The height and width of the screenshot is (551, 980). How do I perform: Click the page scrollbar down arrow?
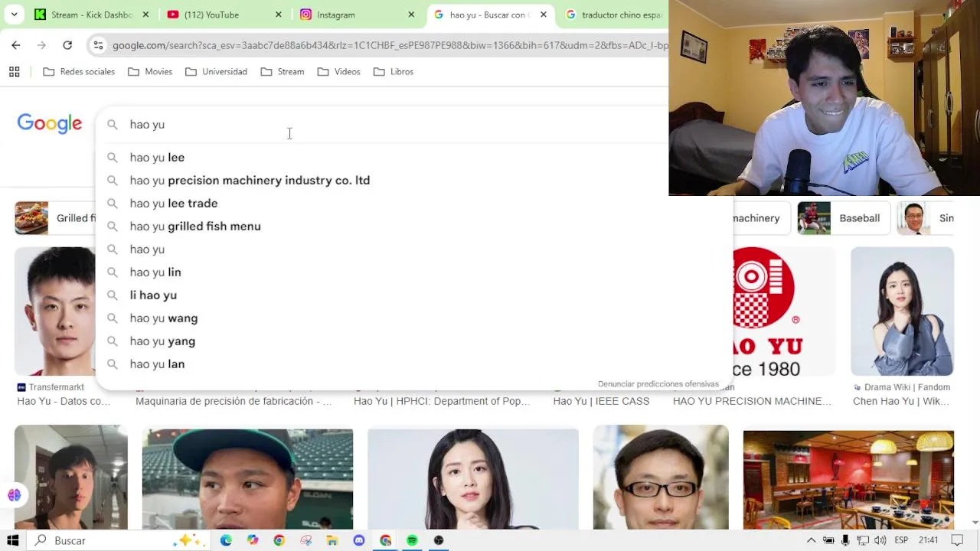(975, 522)
